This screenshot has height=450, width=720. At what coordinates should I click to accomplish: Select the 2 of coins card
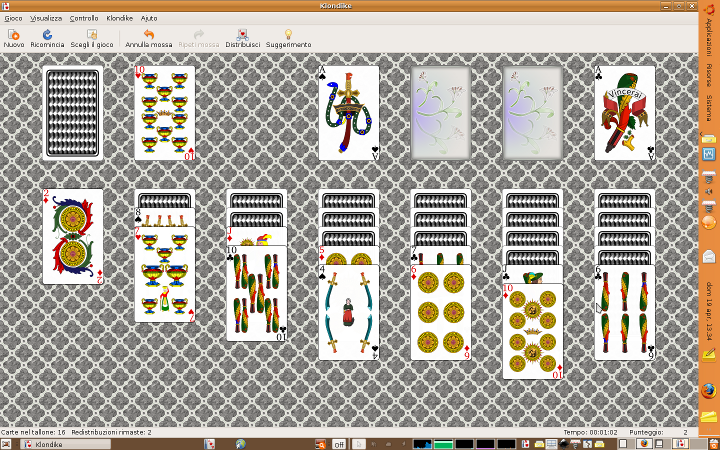click(x=73, y=236)
